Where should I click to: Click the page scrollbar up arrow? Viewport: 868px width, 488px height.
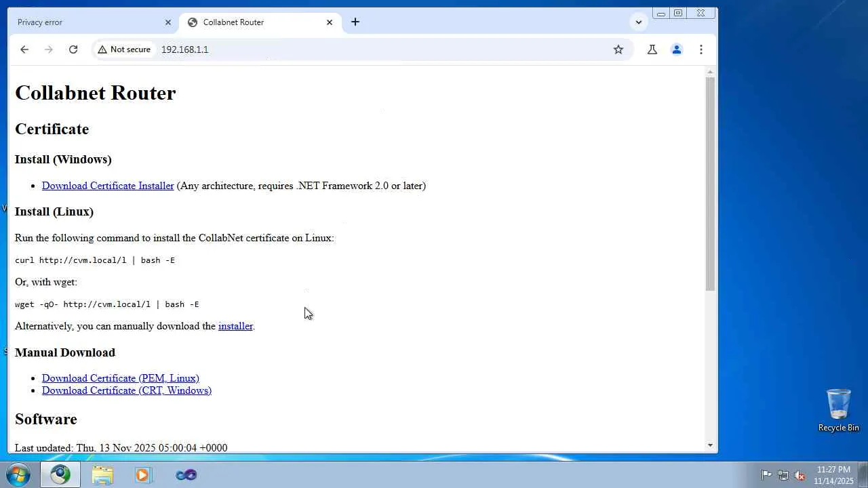click(x=710, y=71)
